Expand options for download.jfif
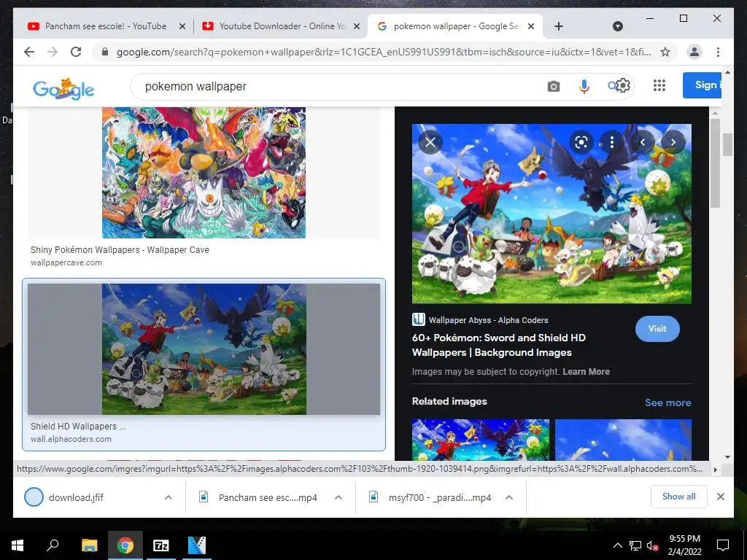Screen dimensions: 747x560 tap(169, 497)
